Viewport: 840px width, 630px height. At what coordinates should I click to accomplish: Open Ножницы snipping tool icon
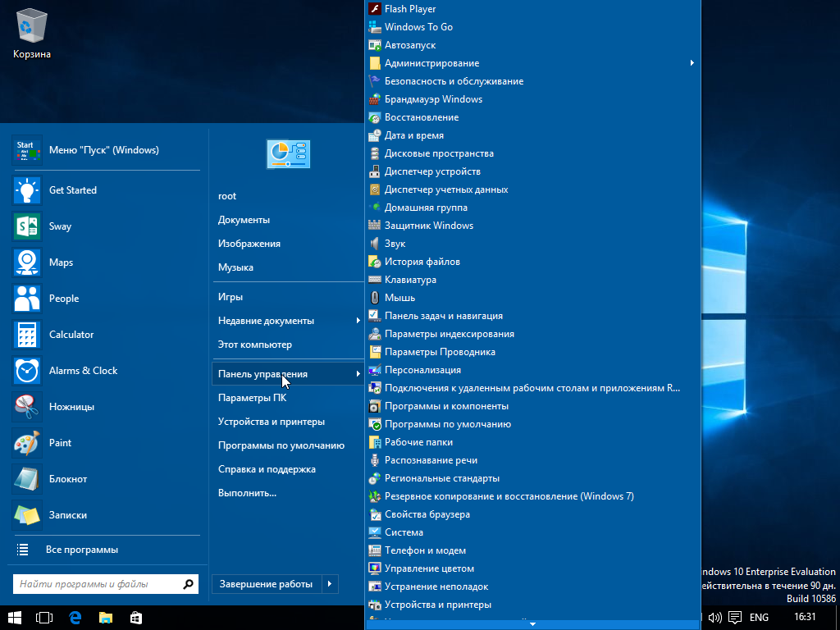tap(27, 407)
